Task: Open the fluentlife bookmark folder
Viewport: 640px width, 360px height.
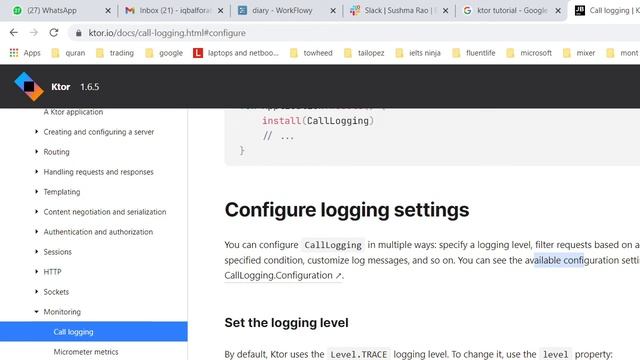Action: (x=473, y=53)
